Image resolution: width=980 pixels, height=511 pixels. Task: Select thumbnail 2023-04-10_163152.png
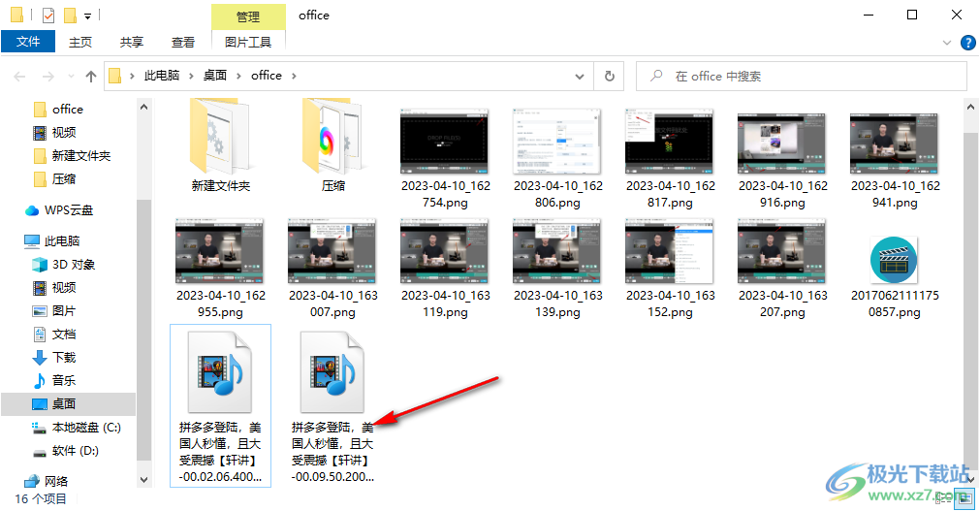coord(670,251)
